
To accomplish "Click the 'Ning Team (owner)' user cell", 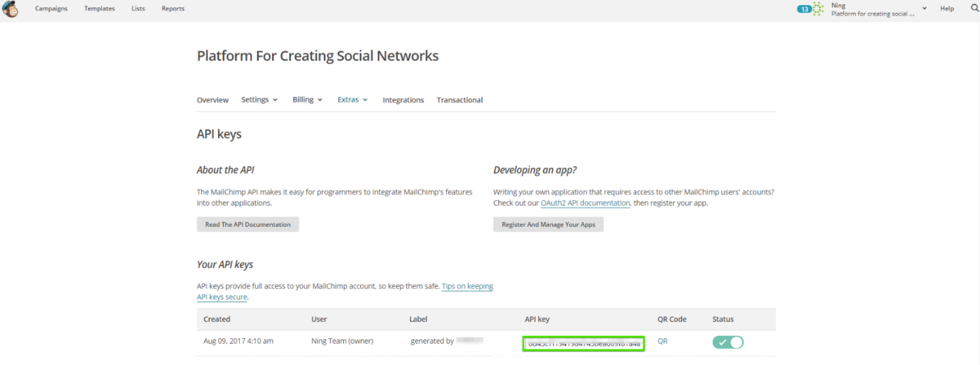I will coord(342,342).
